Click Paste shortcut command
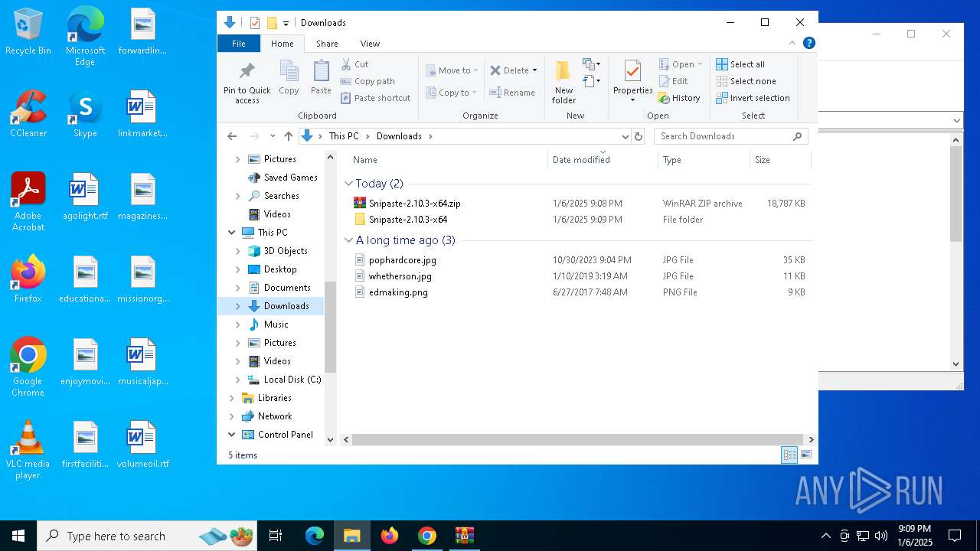Viewport: 980px width, 551px height. [x=375, y=98]
